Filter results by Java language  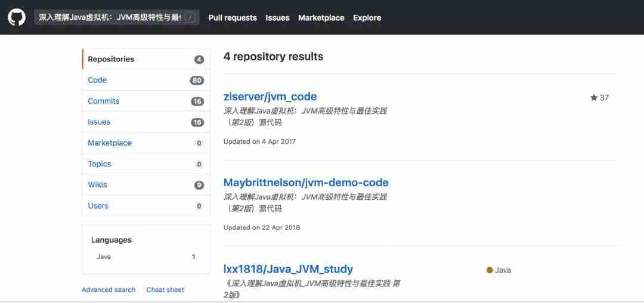[x=146, y=257]
